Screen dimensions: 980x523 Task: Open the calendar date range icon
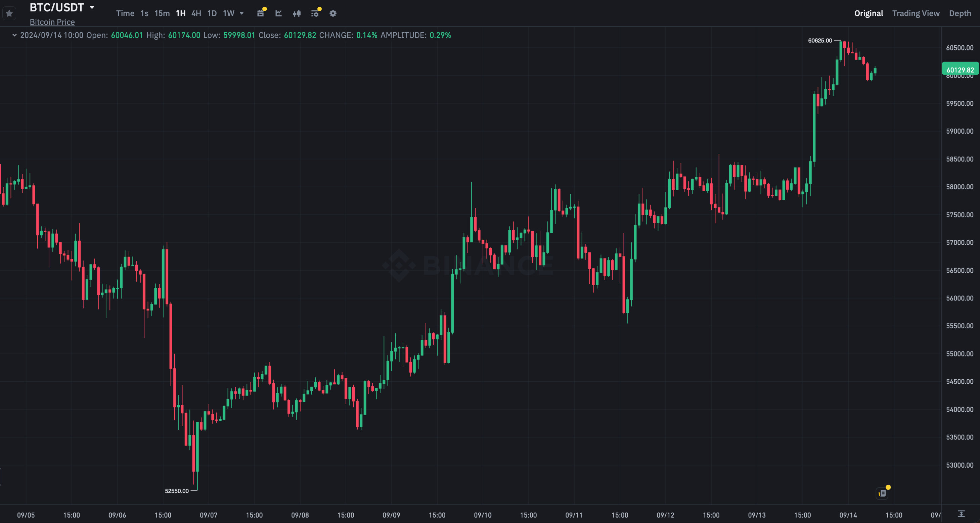tap(261, 13)
